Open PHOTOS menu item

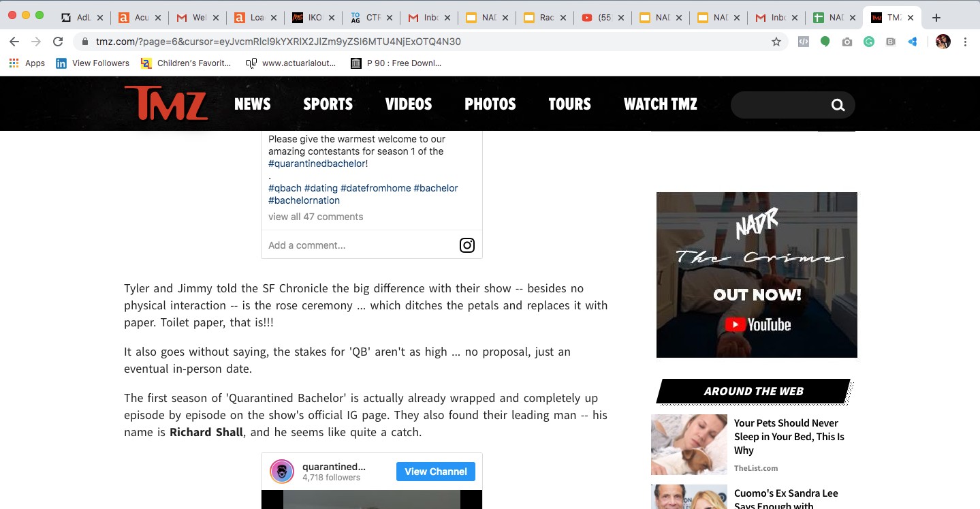click(x=490, y=104)
